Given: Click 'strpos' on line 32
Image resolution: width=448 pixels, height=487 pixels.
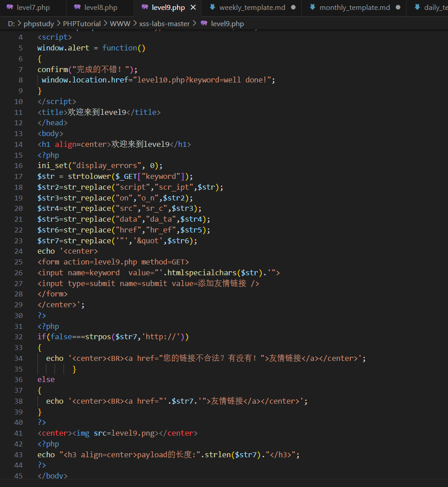Looking at the screenshot, I should click(98, 337).
